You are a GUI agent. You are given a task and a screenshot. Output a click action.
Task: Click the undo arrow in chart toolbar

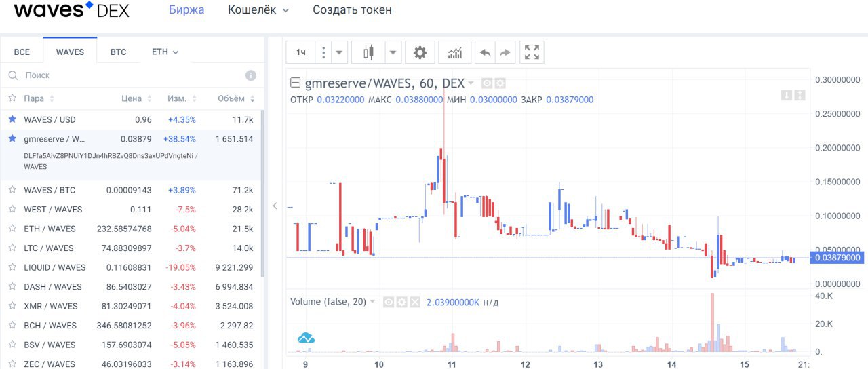484,52
